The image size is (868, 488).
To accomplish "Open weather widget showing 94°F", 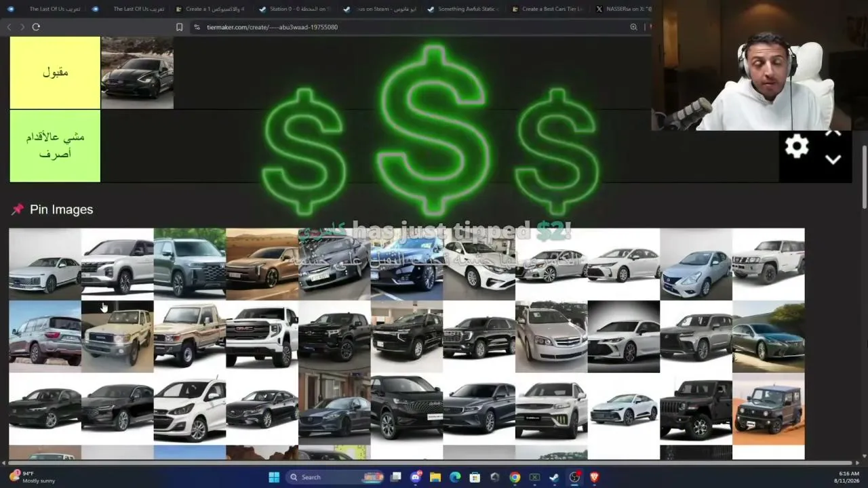I will click(32, 477).
